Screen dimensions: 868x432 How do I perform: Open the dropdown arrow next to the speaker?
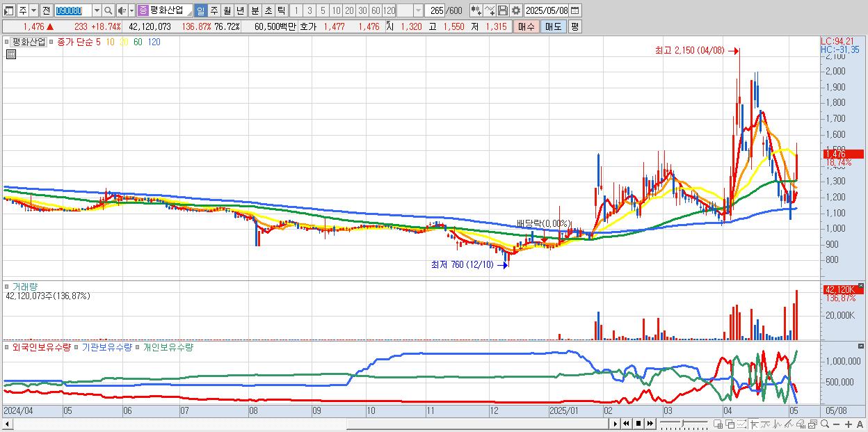(x=131, y=10)
